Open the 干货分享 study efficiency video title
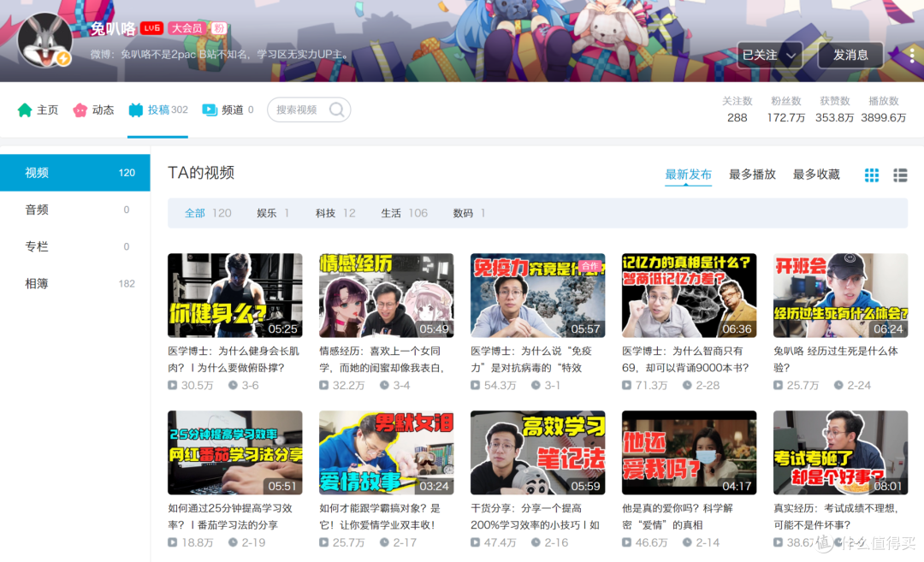The image size is (924, 562). tap(536, 517)
